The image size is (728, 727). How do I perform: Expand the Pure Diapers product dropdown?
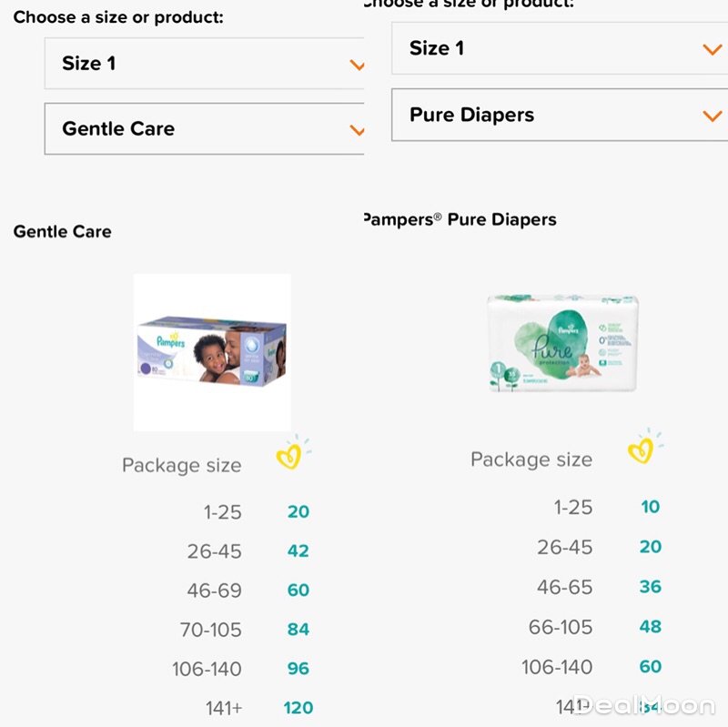(557, 116)
